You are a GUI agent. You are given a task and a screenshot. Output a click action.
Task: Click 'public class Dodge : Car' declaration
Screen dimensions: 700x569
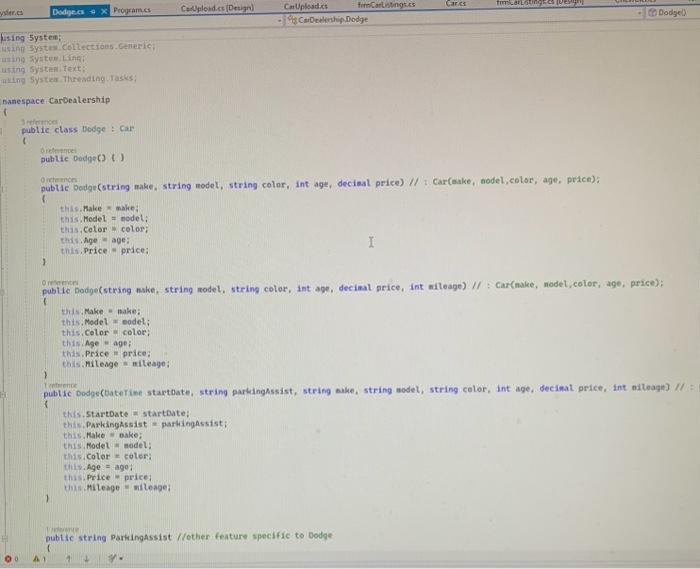[x=78, y=129]
